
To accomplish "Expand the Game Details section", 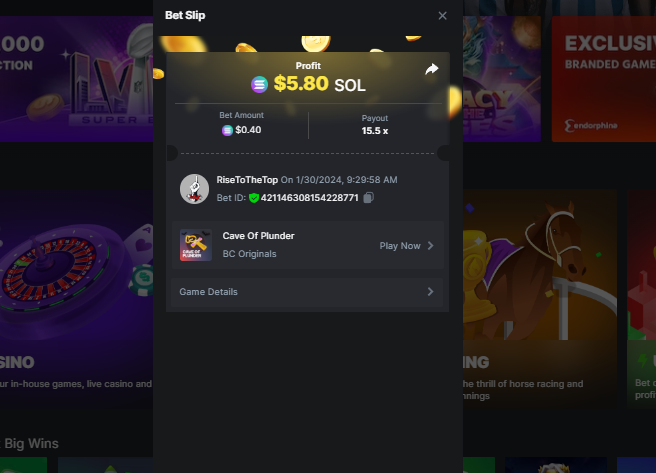I will [x=307, y=292].
